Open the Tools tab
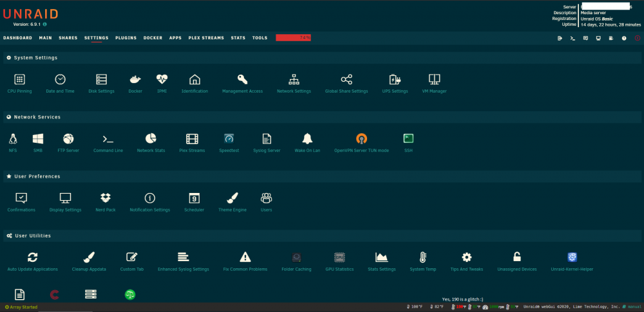 (260, 38)
